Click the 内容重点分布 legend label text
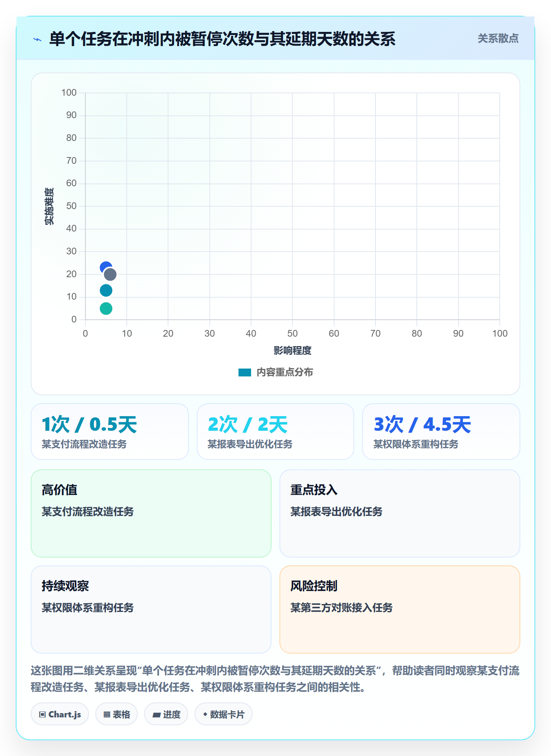This screenshot has width=551, height=756. tap(285, 372)
